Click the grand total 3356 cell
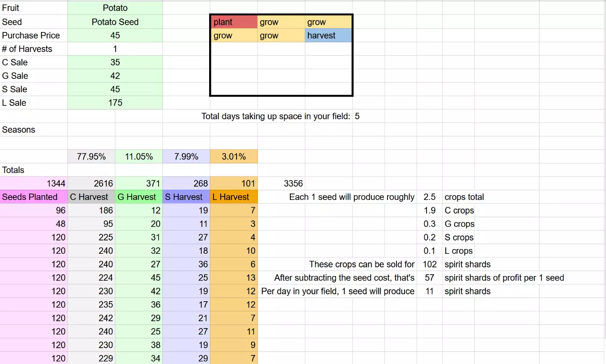 click(293, 184)
